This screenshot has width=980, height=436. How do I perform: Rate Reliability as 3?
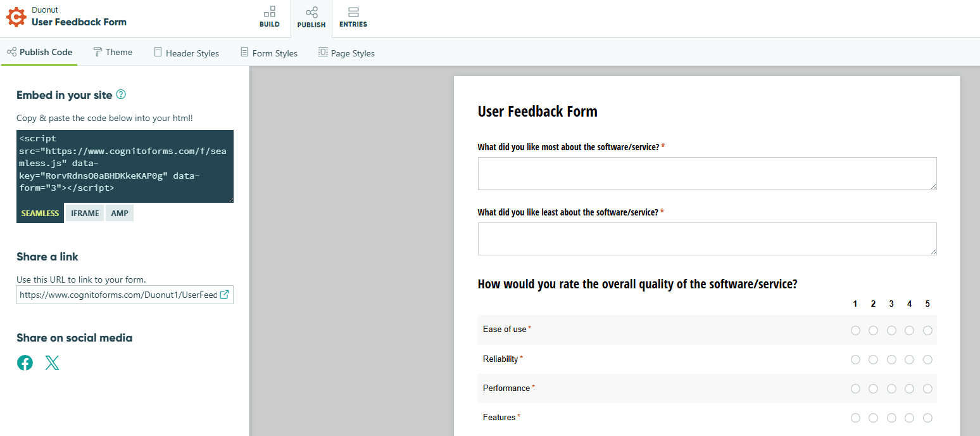(x=891, y=359)
